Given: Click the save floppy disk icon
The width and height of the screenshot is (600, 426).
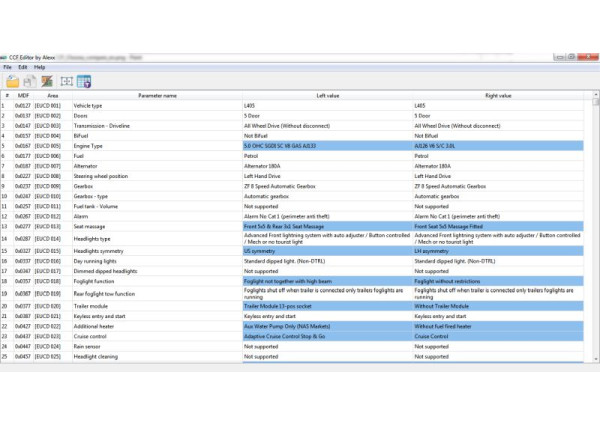Looking at the screenshot, I should [29, 81].
